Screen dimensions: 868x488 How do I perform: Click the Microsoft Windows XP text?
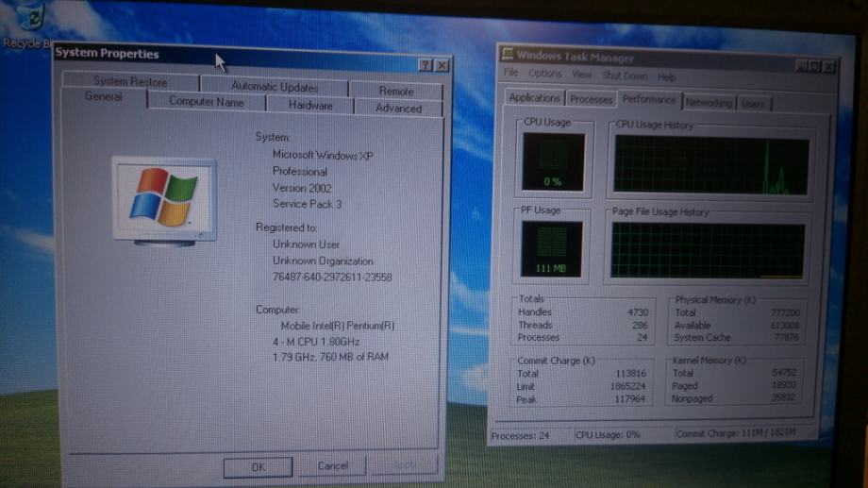[x=323, y=156]
